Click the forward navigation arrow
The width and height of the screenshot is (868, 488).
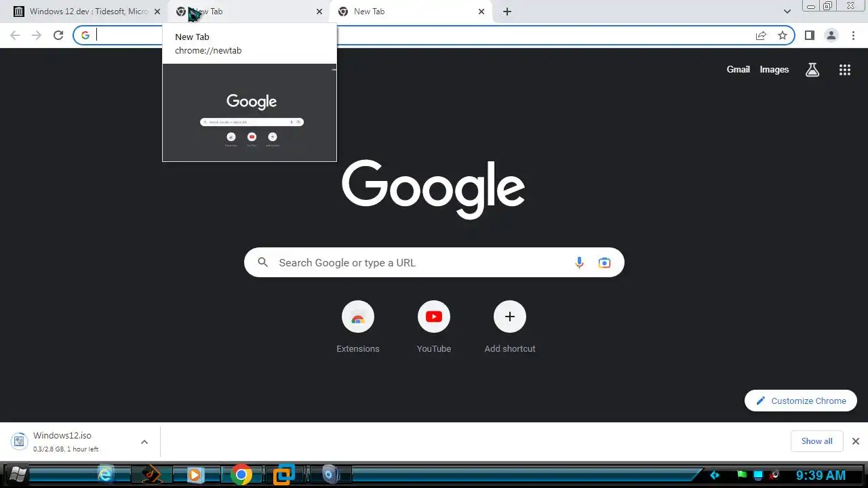37,35
